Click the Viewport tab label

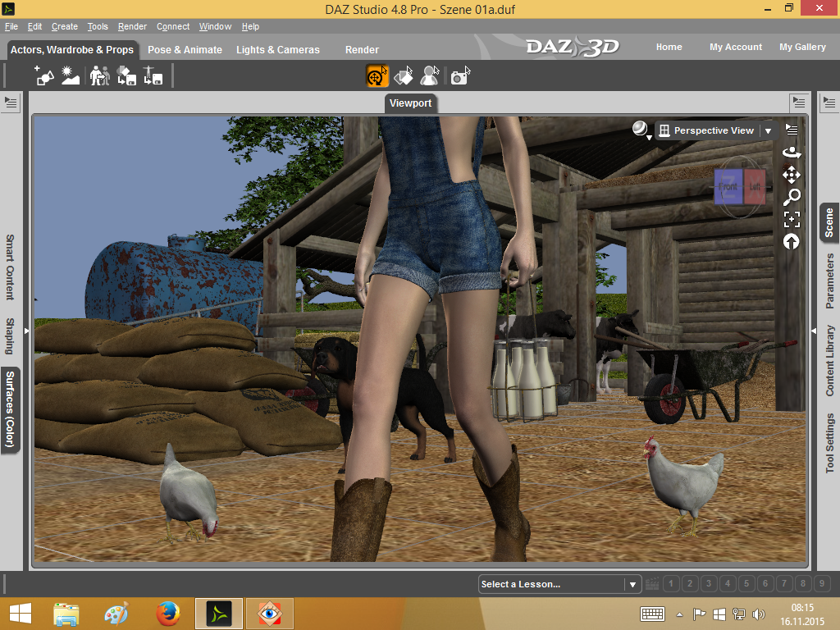[x=410, y=103]
